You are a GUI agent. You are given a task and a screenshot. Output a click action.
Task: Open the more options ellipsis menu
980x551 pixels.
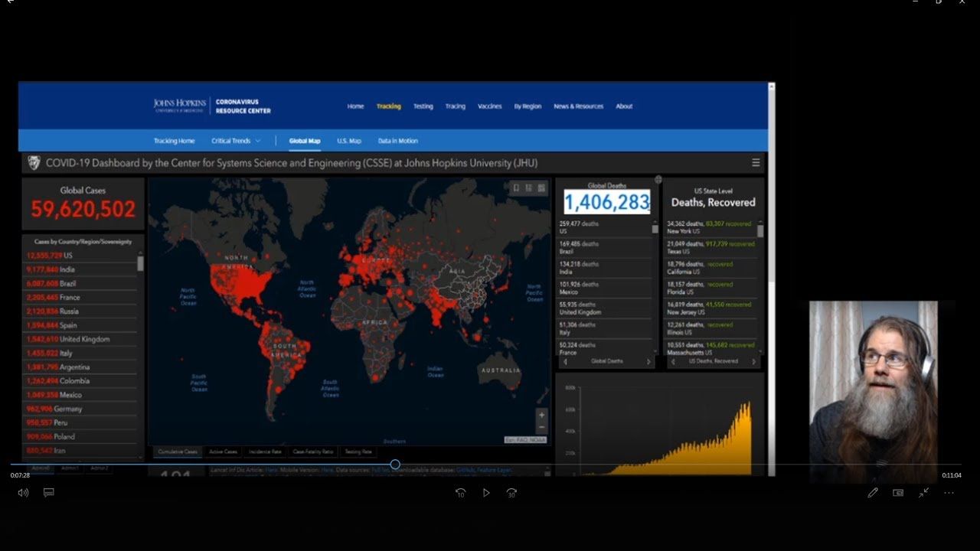(949, 493)
